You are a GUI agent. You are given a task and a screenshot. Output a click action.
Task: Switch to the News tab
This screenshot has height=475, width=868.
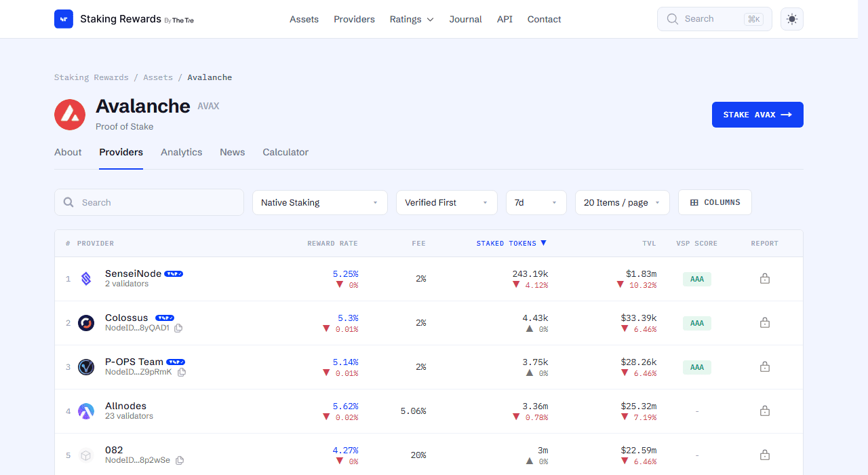point(232,152)
